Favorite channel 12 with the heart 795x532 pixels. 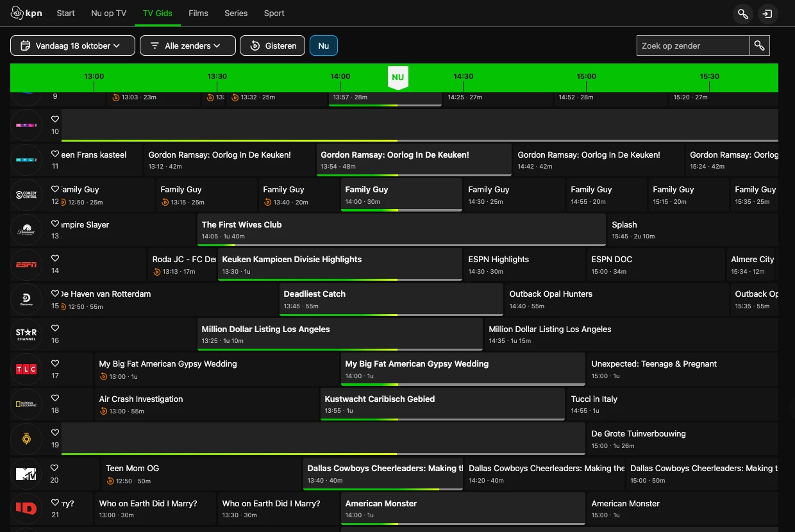(55, 189)
